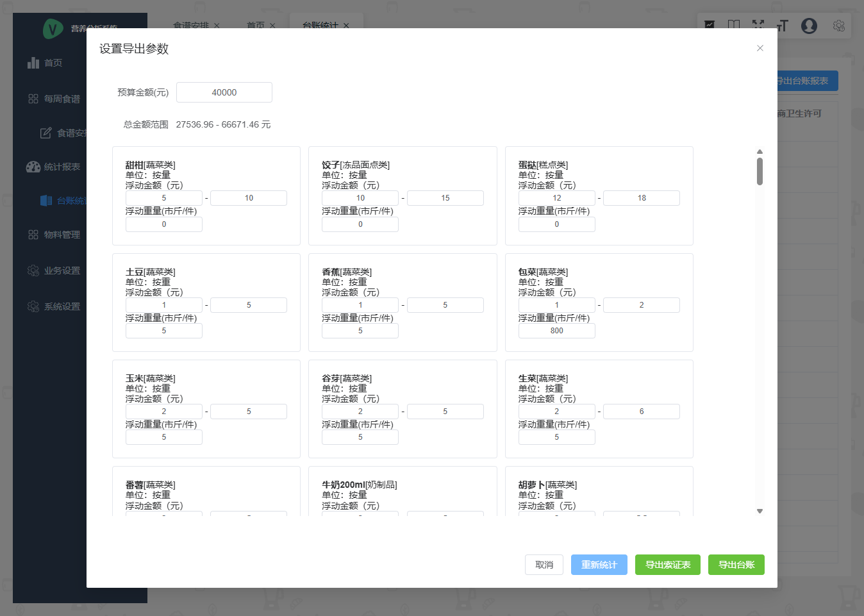Click 包菜 floating weight field showing 800

coord(557,331)
